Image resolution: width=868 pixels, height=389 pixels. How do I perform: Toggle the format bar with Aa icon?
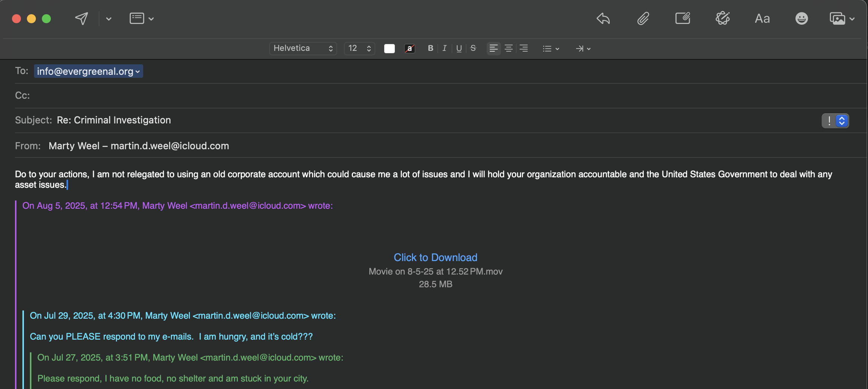click(762, 18)
